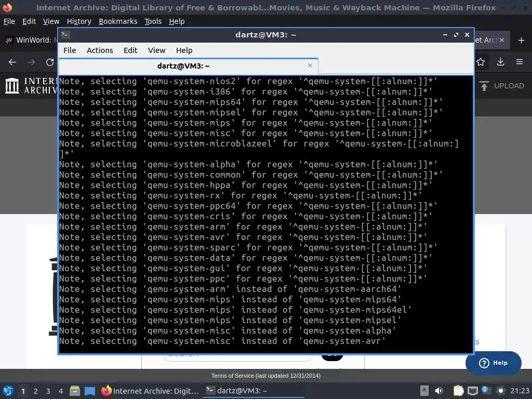Image resolution: width=532 pixels, height=399 pixels.
Task: Minimize the terminal window
Action: [x=445, y=35]
